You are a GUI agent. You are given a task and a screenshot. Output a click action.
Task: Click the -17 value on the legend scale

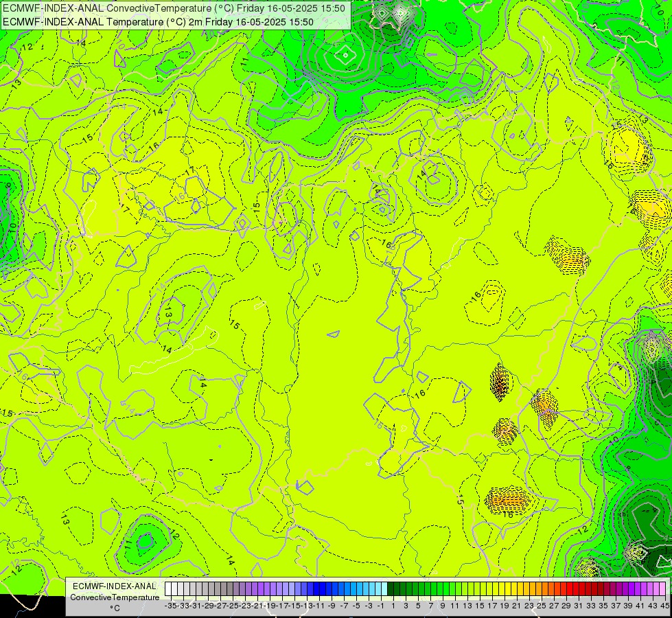tap(282, 606)
